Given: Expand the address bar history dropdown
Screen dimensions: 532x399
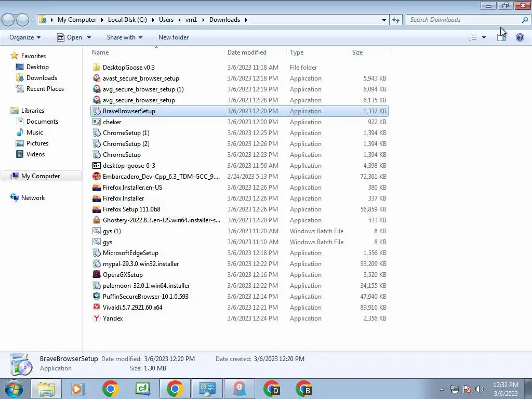Looking at the screenshot, I should click(384, 20).
